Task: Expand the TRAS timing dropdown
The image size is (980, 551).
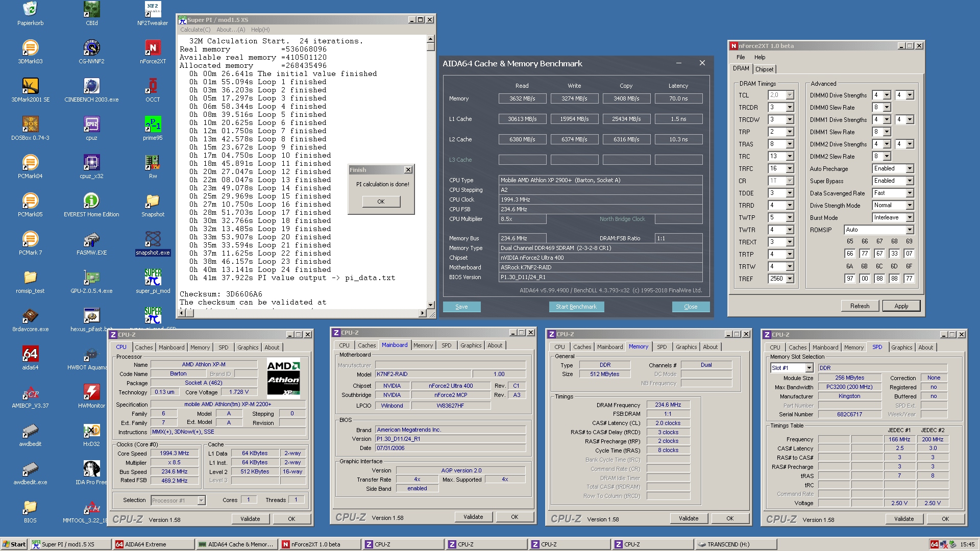Action: [x=790, y=144]
